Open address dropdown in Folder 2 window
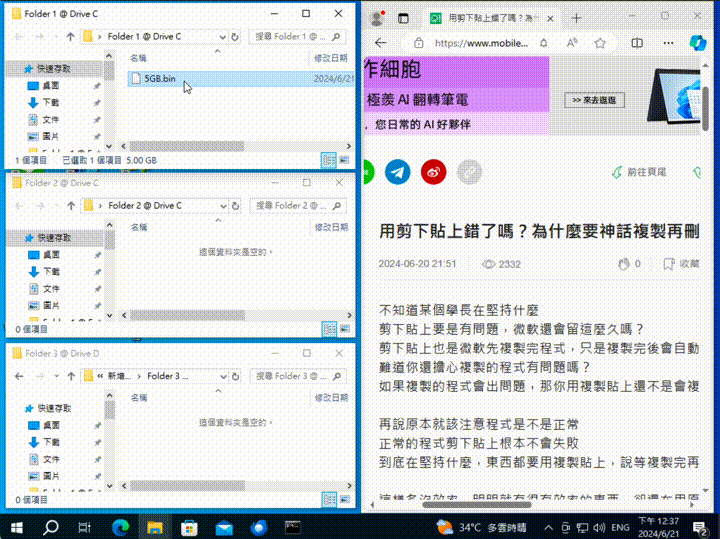 pos(223,206)
